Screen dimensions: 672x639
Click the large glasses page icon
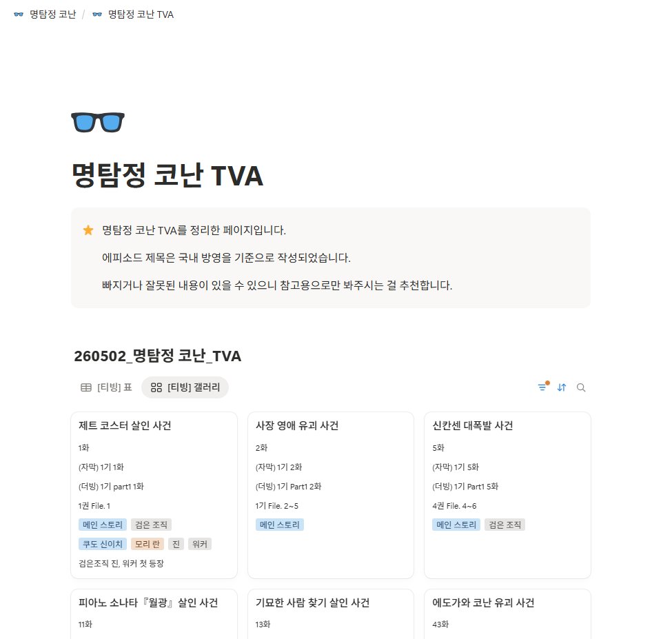pyautogui.click(x=98, y=122)
